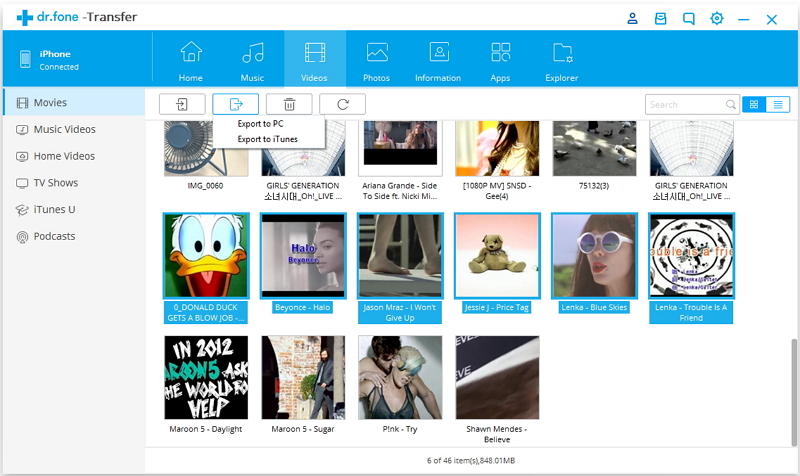
Task: Switch to grid view
Action: [754, 105]
